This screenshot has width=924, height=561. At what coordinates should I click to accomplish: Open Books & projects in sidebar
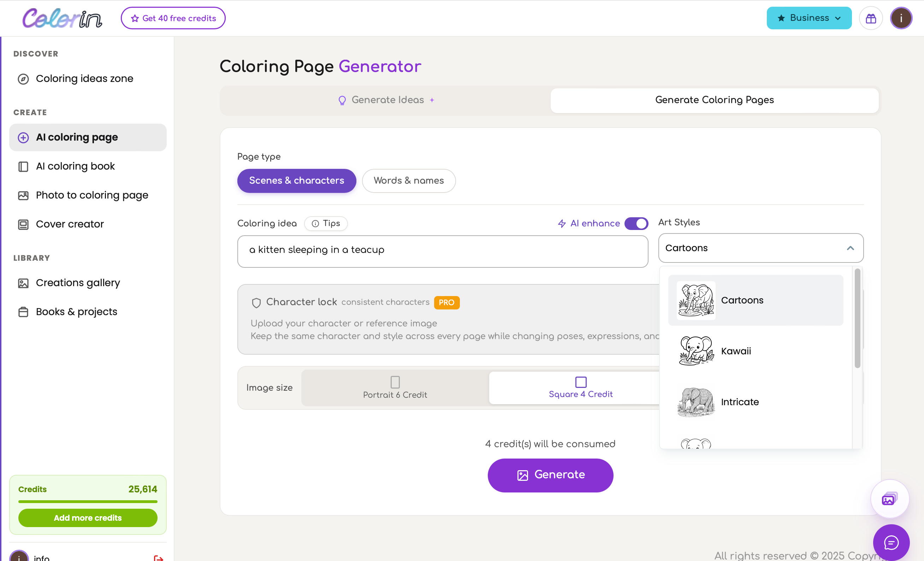pyautogui.click(x=88, y=312)
